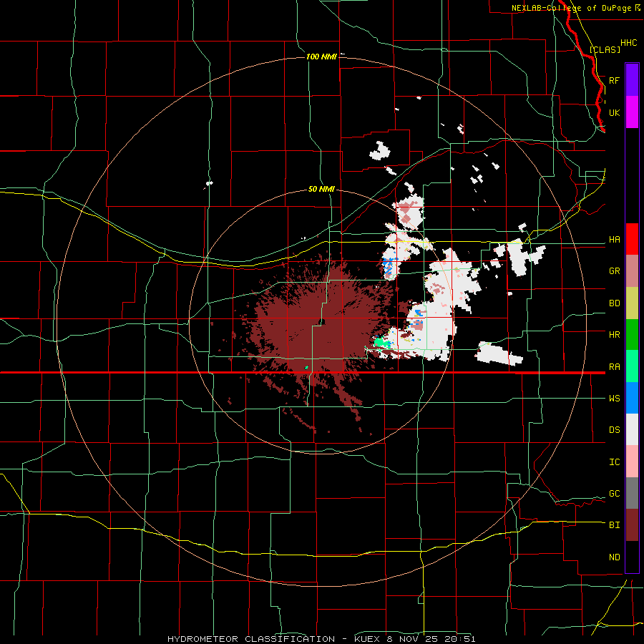The height and width of the screenshot is (644, 644).
Task: Click the UK legend label
Action: click(614, 113)
